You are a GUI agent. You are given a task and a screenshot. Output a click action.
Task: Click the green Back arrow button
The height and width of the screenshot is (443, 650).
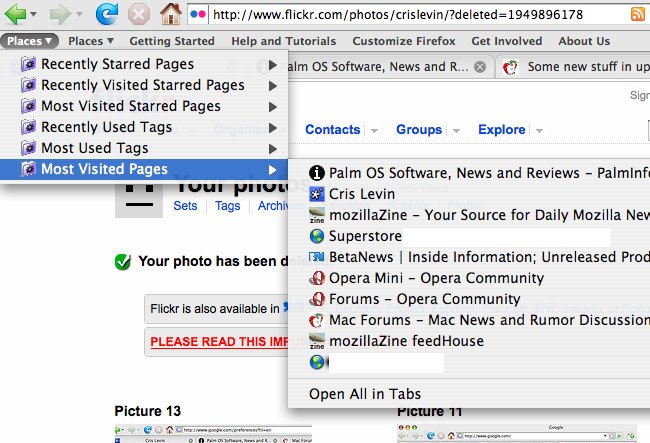point(15,14)
